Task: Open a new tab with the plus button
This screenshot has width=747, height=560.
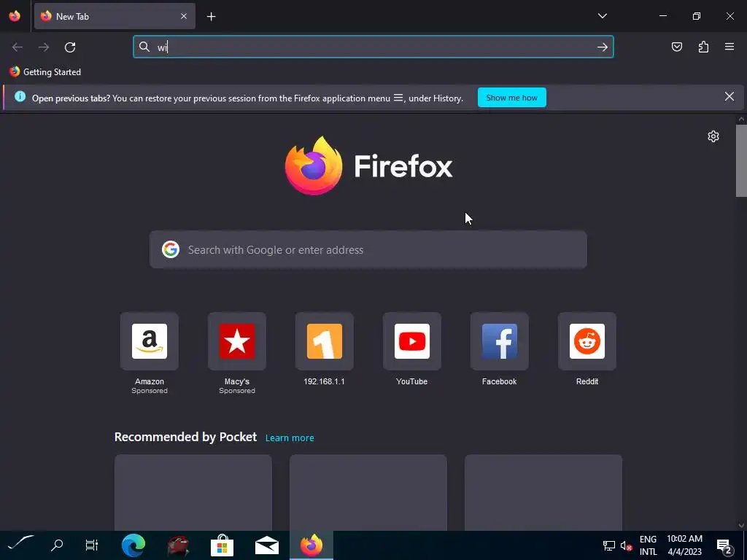Action: (x=211, y=17)
